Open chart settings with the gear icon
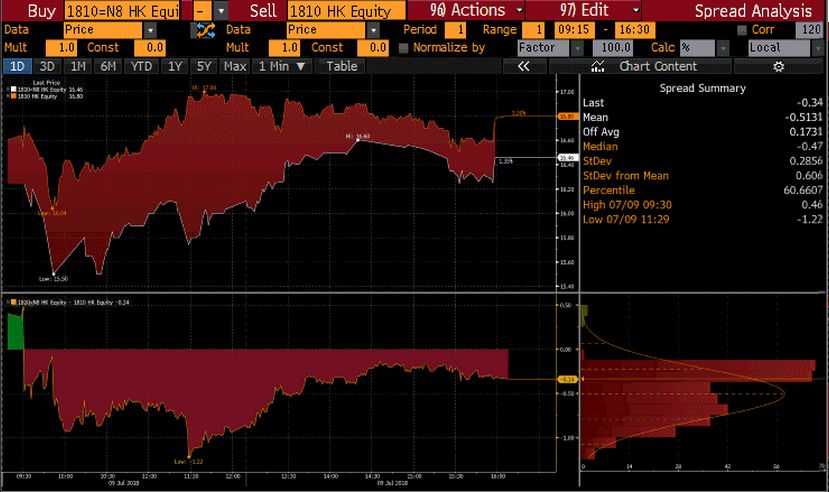 click(778, 66)
